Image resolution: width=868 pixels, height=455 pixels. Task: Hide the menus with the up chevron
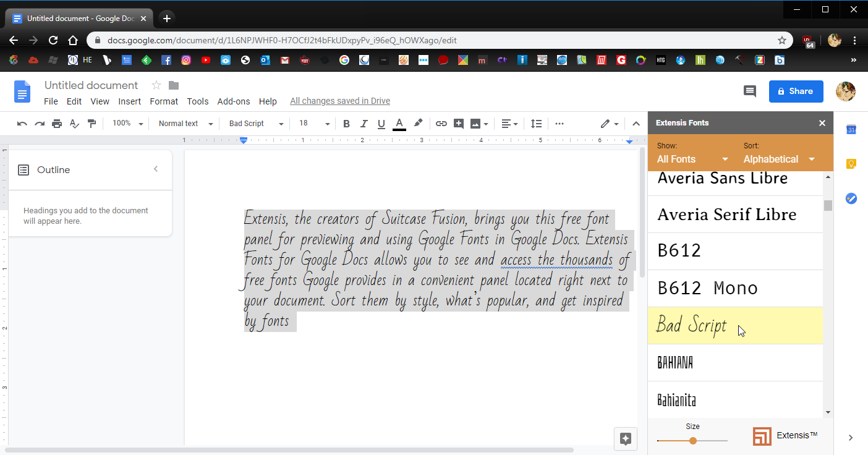point(636,124)
